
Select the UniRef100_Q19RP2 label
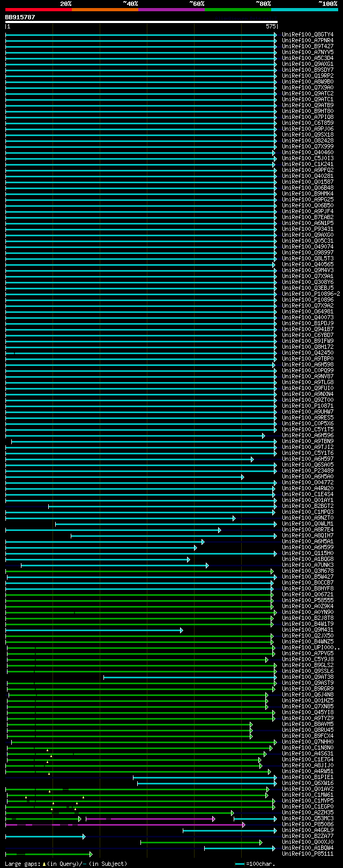pos(308,76)
